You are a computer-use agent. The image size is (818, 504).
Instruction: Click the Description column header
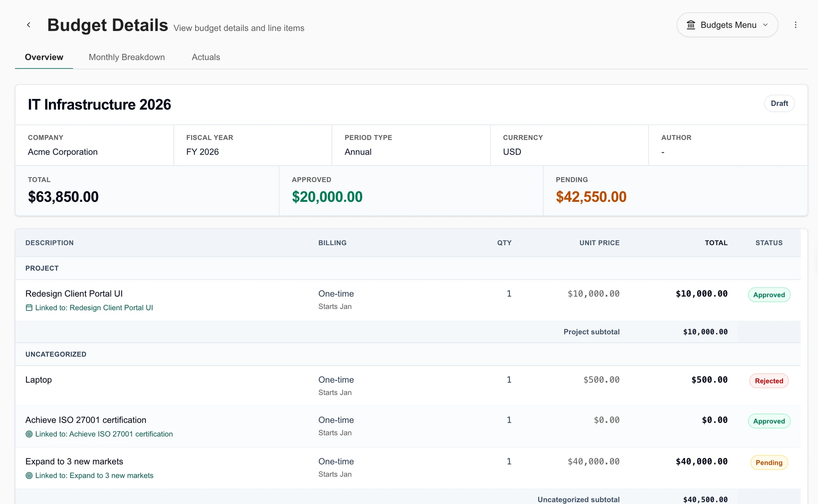[x=49, y=243]
